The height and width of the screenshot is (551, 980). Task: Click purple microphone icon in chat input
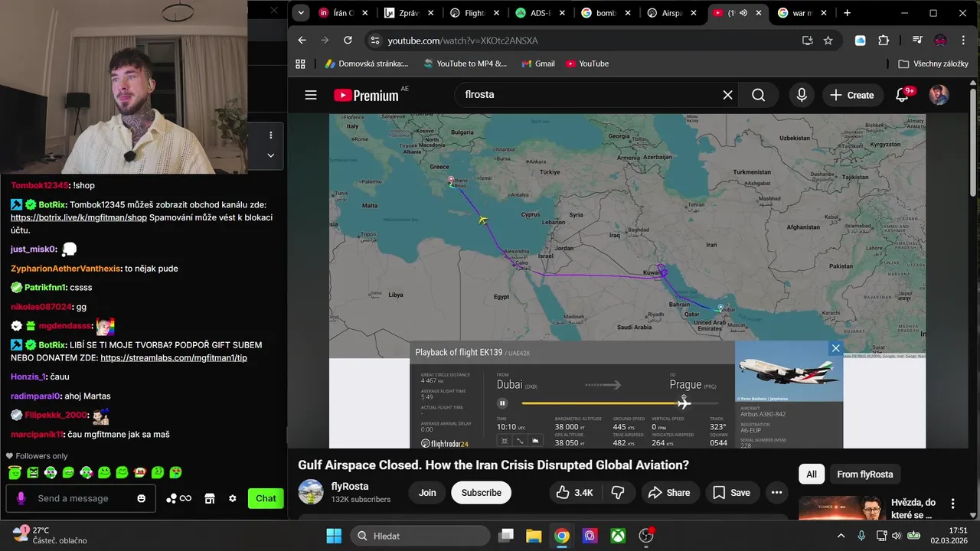(21, 498)
